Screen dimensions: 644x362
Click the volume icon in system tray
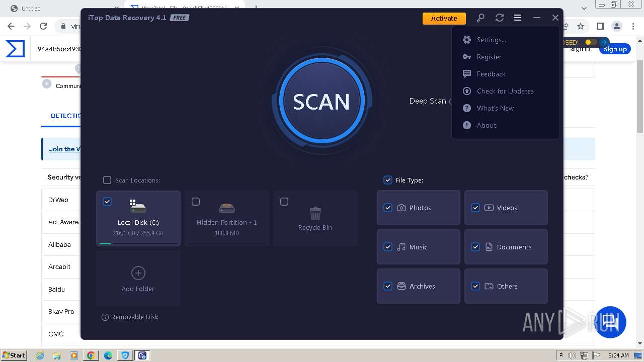[x=572, y=355]
